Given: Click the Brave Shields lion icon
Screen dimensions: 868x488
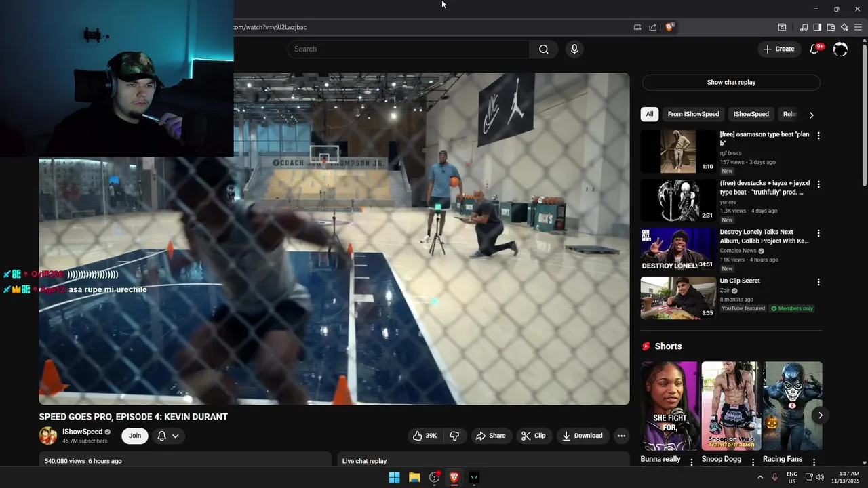Looking at the screenshot, I should point(669,27).
